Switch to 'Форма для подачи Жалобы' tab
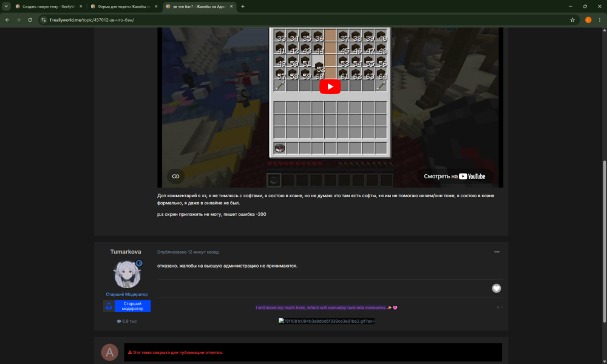The height and width of the screenshot is (364, 607). 123,7
